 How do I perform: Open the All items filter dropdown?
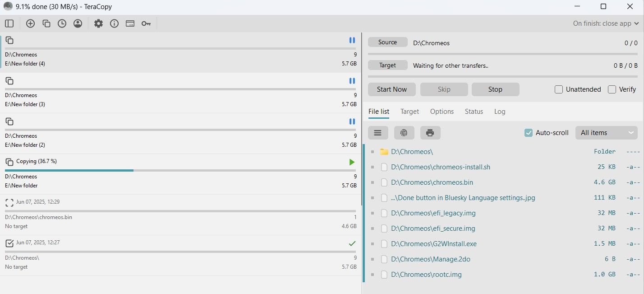point(606,133)
